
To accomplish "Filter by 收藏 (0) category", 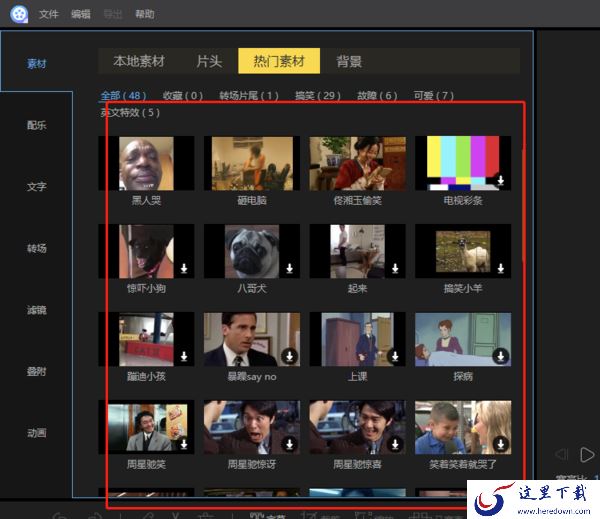I will coord(183,95).
